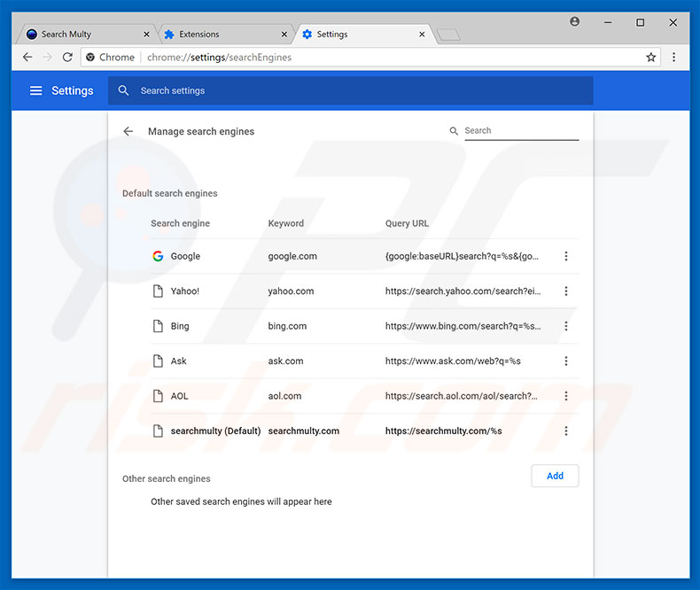Open more actions for the Bing row

click(565, 326)
